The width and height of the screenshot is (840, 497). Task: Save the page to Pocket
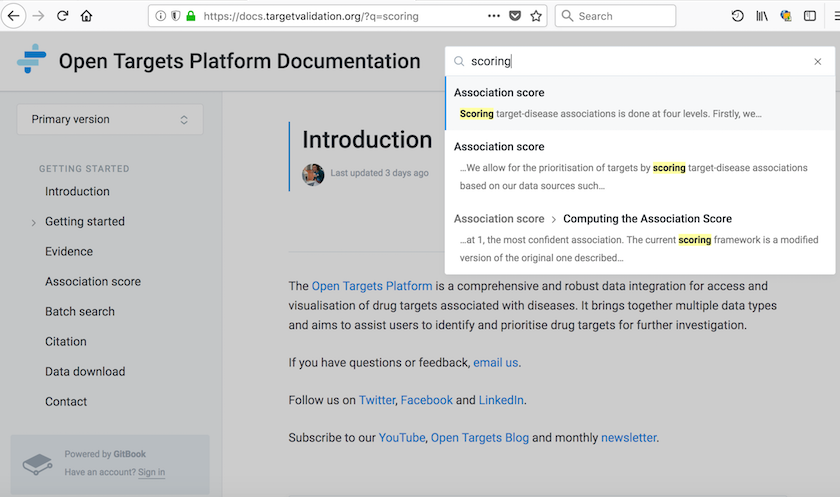pyautogui.click(x=515, y=16)
